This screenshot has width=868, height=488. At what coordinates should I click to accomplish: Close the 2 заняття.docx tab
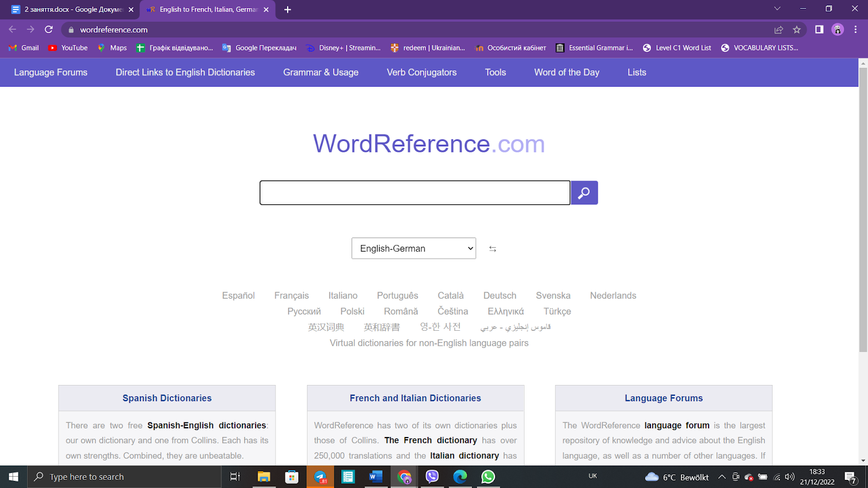click(131, 9)
